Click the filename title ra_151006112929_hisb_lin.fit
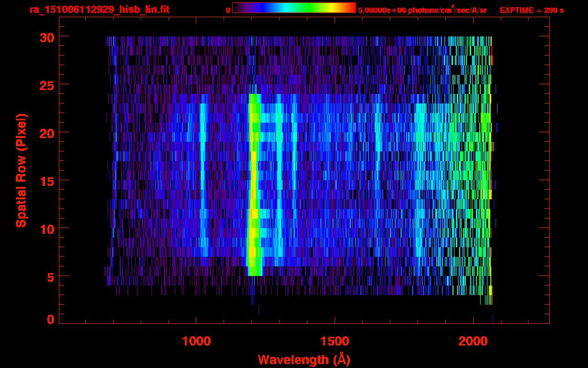Viewport: 588px width, 368px height. coord(99,10)
